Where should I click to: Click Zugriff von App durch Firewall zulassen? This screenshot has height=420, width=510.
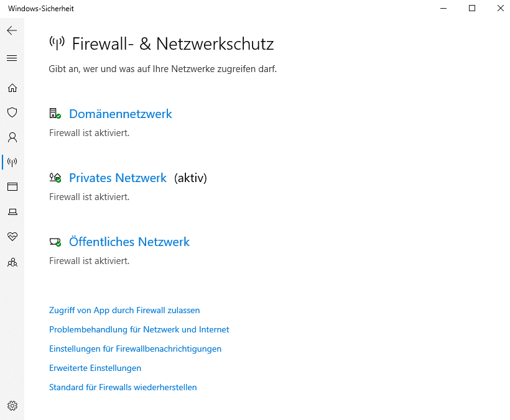click(x=124, y=310)
